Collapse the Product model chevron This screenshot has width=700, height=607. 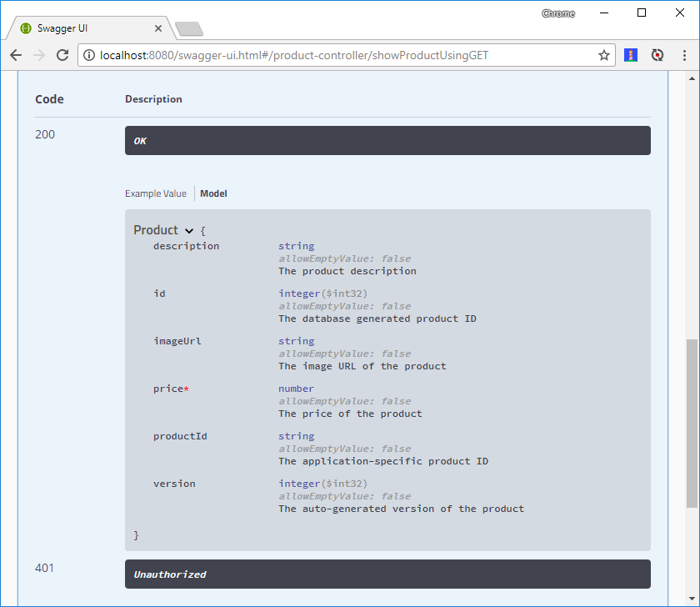click(189, 230)
